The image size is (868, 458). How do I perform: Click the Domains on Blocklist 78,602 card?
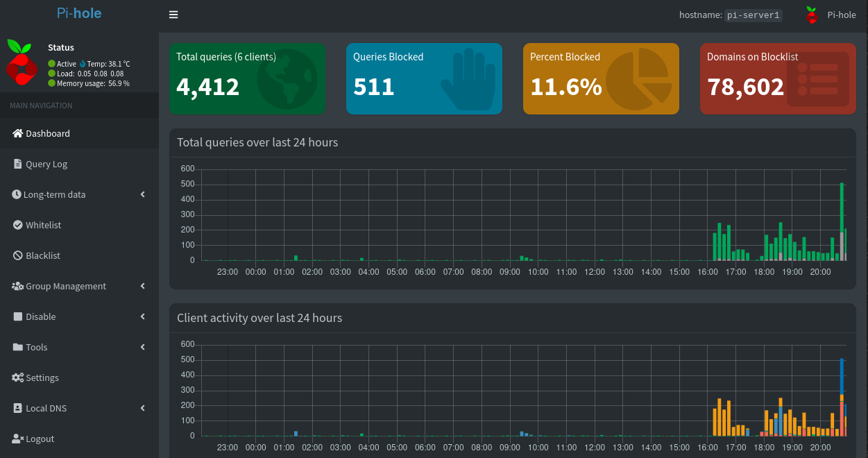778,78
